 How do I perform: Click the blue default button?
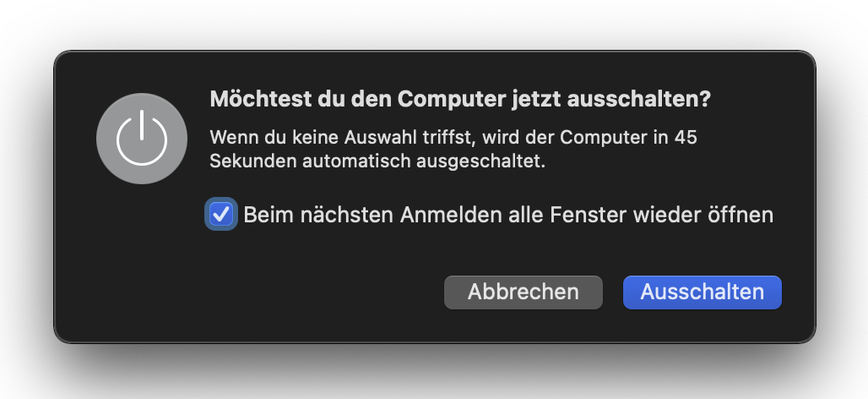pyautogui.click(x=702, y=292)
